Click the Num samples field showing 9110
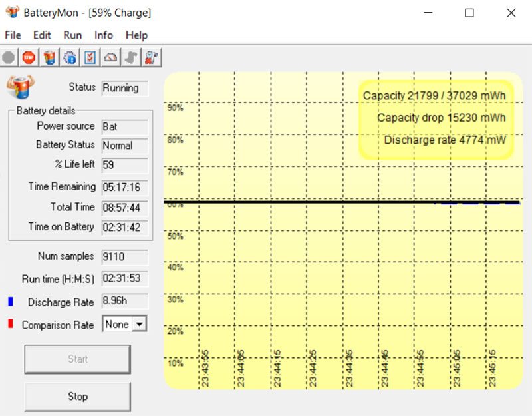 point(125,256)
